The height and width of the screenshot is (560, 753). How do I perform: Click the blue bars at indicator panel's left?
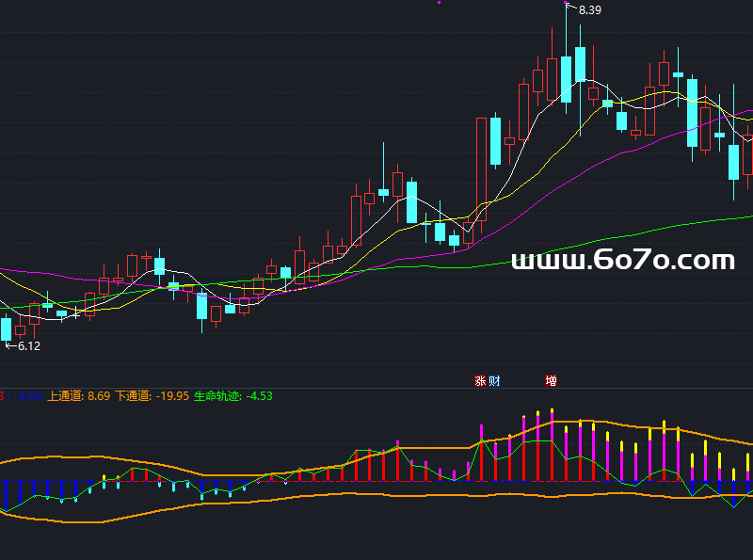(33, 491)
